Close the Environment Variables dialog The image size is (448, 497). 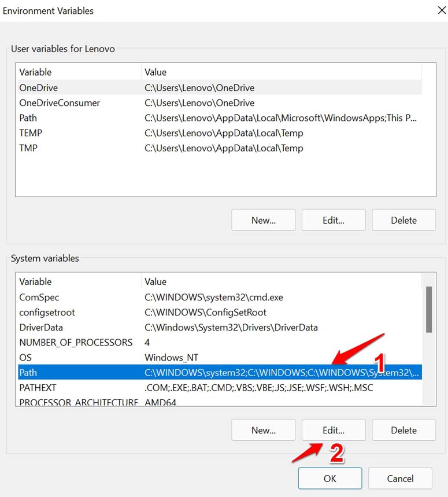[442, 10]
